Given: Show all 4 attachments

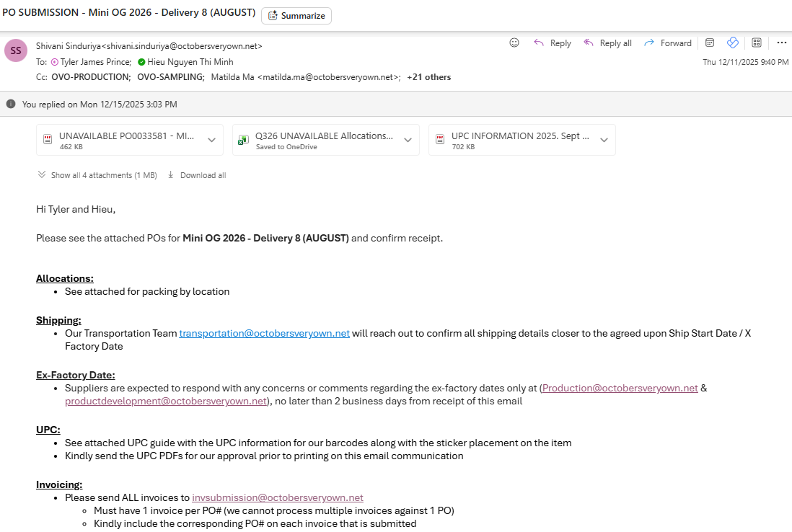Looking at the screenshot, I should (x=97, y=175).
